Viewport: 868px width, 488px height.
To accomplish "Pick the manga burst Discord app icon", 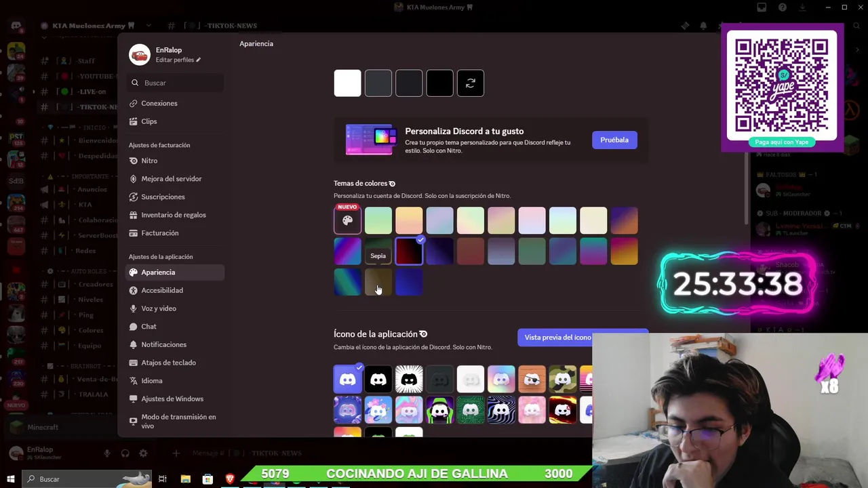I will pos(409,380).
